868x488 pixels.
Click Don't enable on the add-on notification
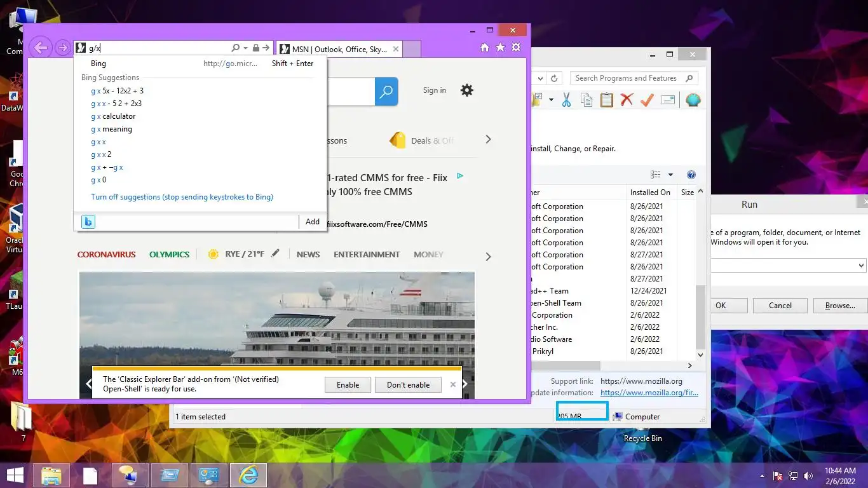(408, 384)
